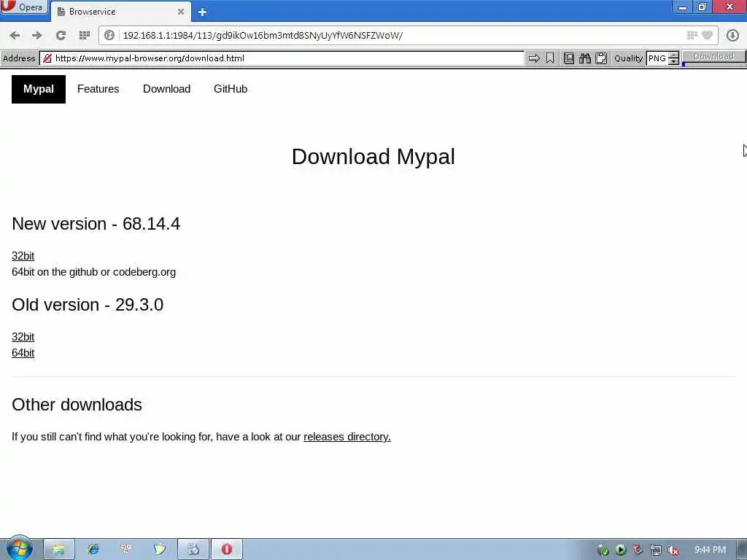Select the Browservice tab
Image resolution: width=747 pixels, height=560 pixels.
click(x=120, y=12)
